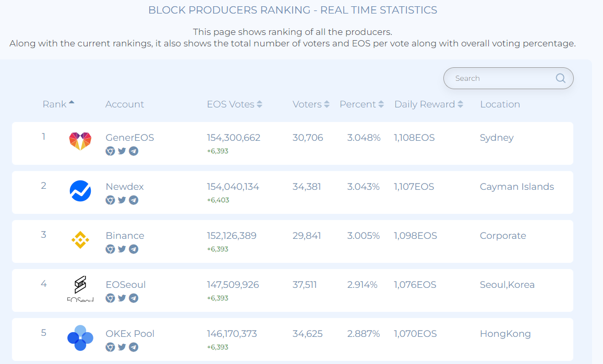Click the Seoul,Korea location cell
The width and height of the screenshot is (603, 364).
coord(507,285)
